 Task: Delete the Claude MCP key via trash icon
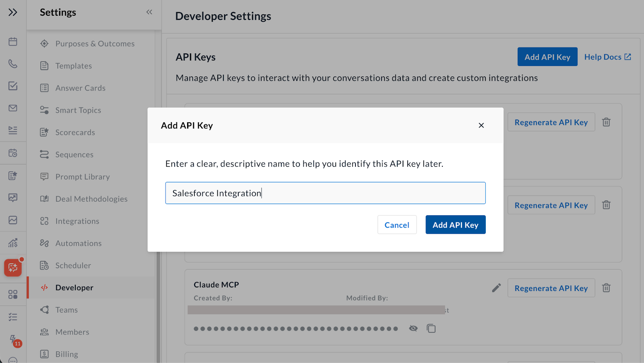coord(606,287)
